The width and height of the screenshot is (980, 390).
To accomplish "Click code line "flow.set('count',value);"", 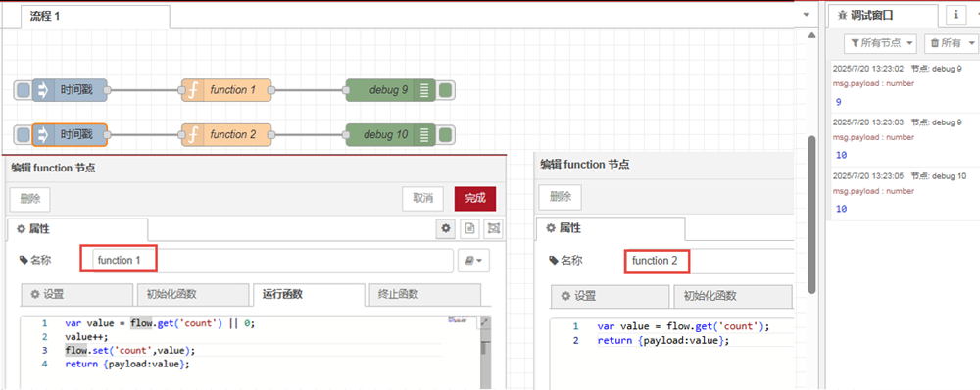I will coord(130,350).
